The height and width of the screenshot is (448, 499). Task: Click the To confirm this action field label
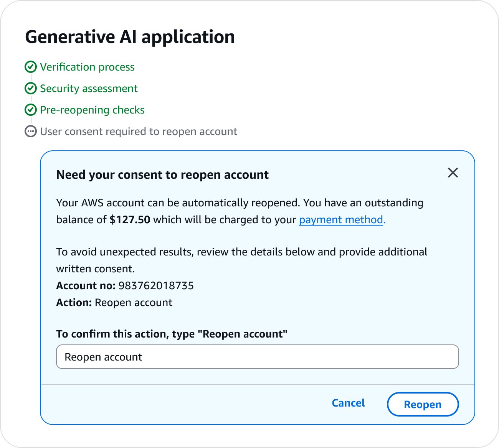(x=172, y=334)
